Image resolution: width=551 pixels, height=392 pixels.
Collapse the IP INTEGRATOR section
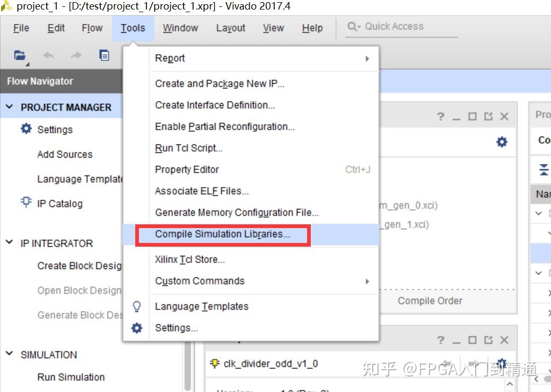tap(10, 242)
